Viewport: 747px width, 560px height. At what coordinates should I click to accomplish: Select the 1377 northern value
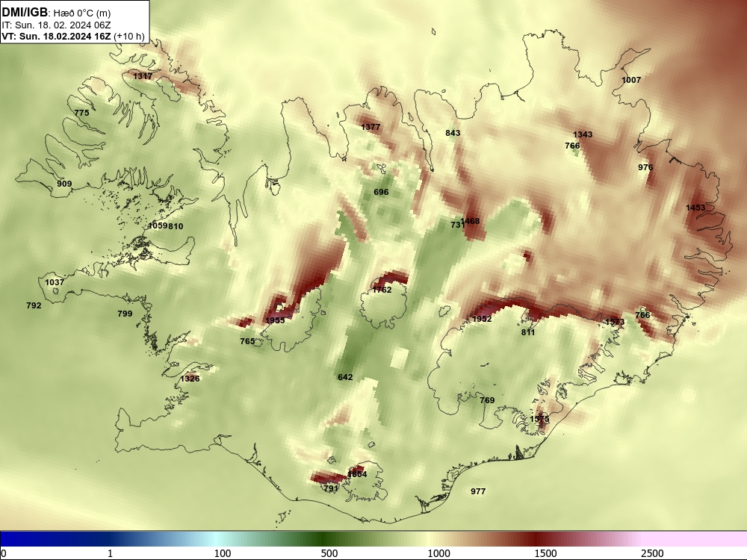[x=371, y=127]
